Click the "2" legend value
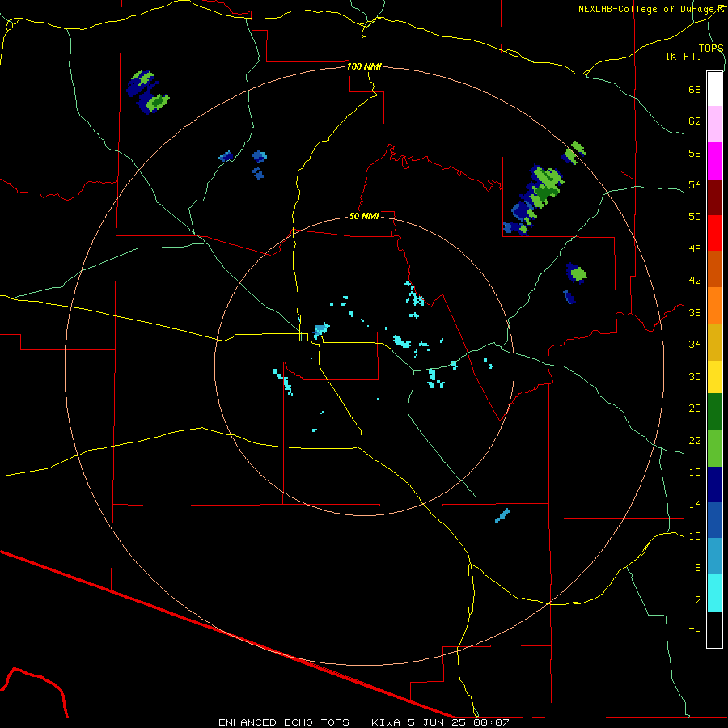728x728 pixels. [x=697, y=600]
